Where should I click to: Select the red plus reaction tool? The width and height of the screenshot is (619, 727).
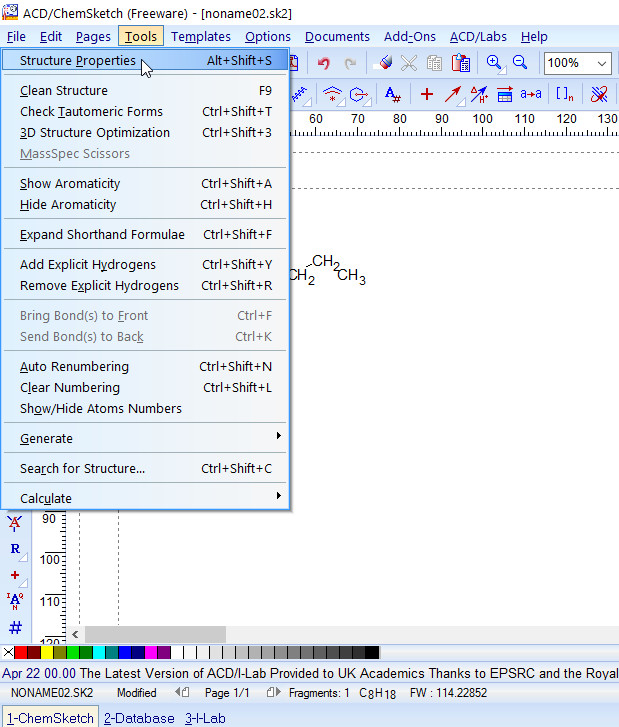pos(427,95)
